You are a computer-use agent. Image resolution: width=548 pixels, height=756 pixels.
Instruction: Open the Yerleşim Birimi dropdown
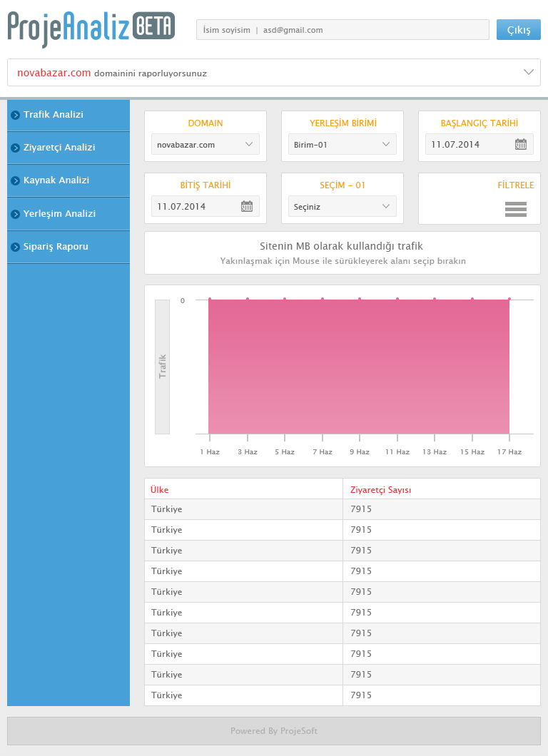[342, 145]
